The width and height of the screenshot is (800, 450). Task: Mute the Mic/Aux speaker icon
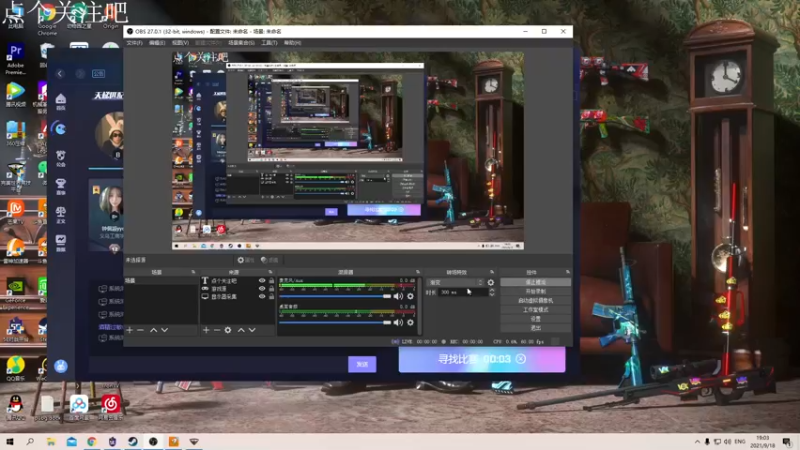coord(398,296)
